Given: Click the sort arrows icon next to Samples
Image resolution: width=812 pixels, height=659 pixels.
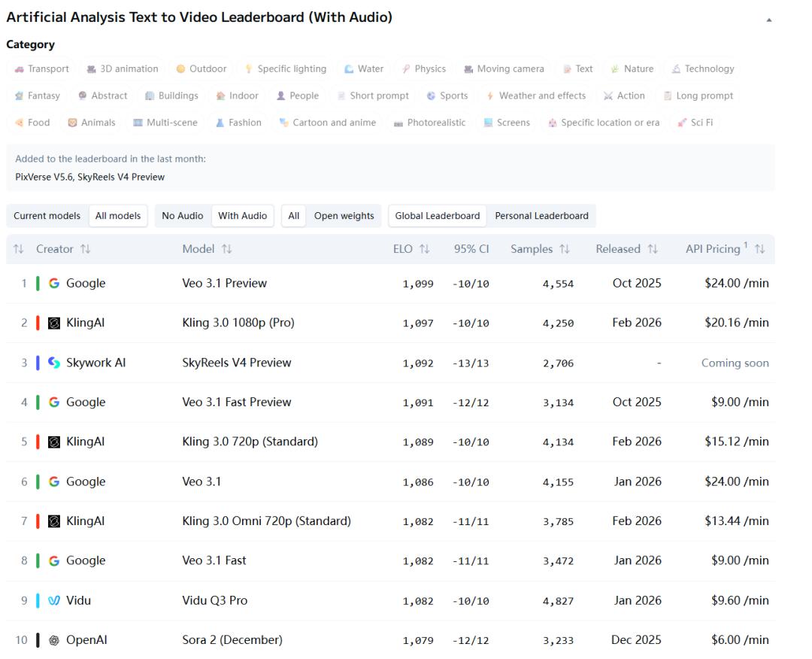Looking at the screenshot, I should [x=563, y=249].
